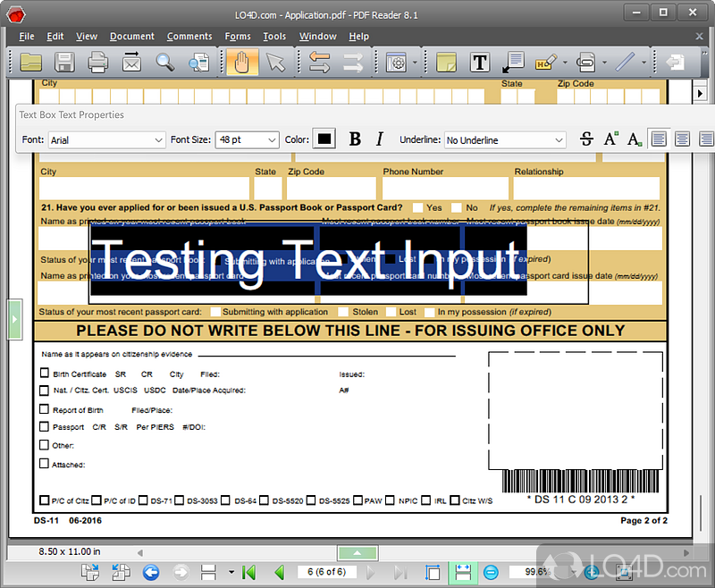Open the Forms menu

tap(238, 37)
